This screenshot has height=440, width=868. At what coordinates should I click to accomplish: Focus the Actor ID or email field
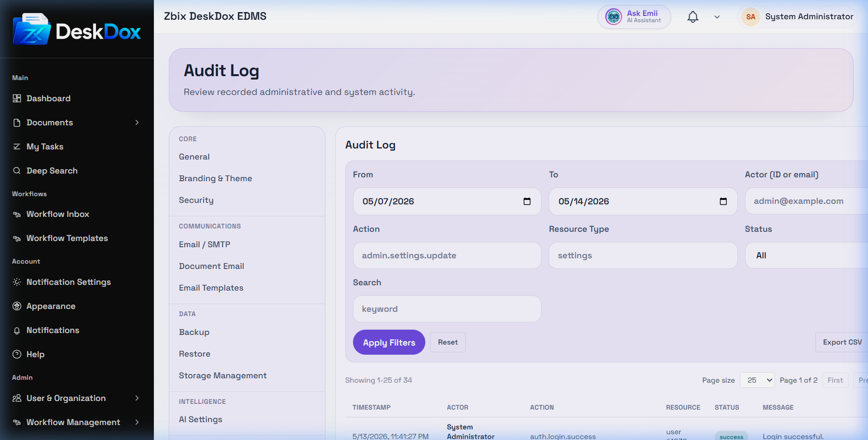tap(806, 201)
